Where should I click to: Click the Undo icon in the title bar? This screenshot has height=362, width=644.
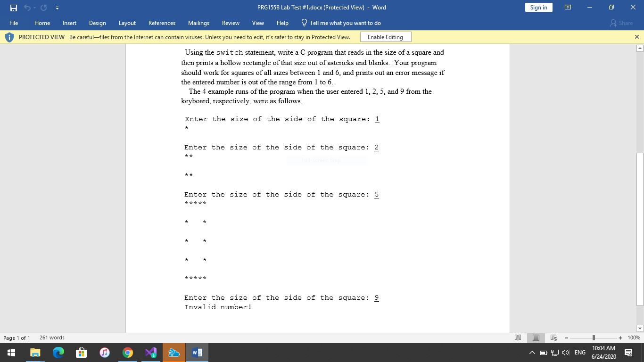(x=27, y=8)
